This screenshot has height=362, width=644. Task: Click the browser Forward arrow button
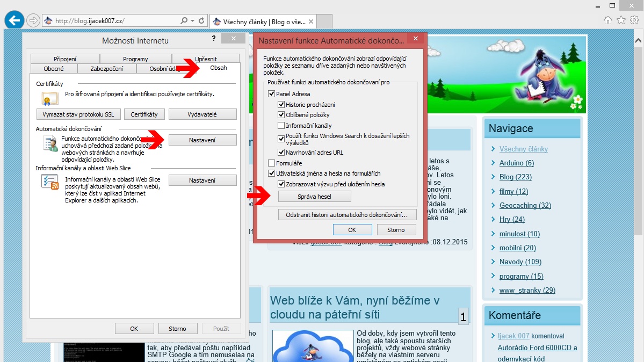[33, 20]
